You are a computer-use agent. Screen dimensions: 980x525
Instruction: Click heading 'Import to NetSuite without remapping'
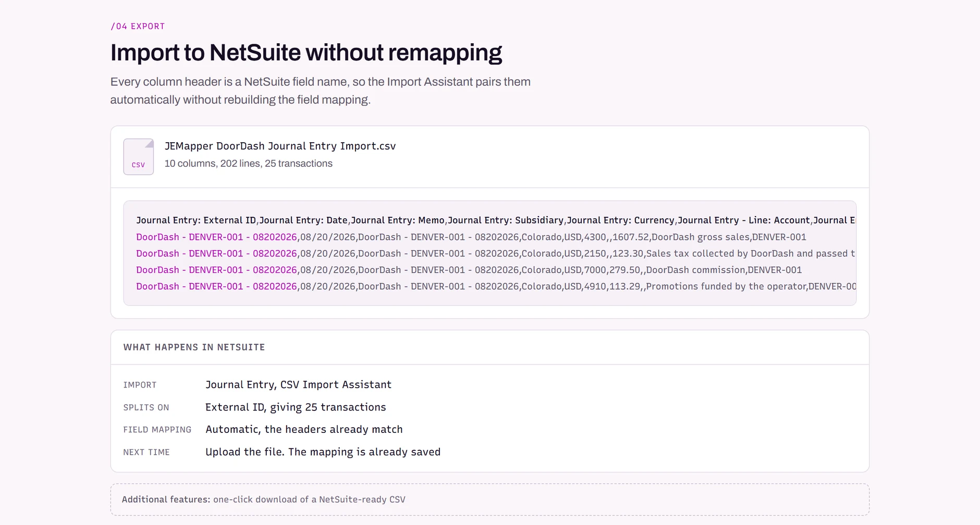306,53
